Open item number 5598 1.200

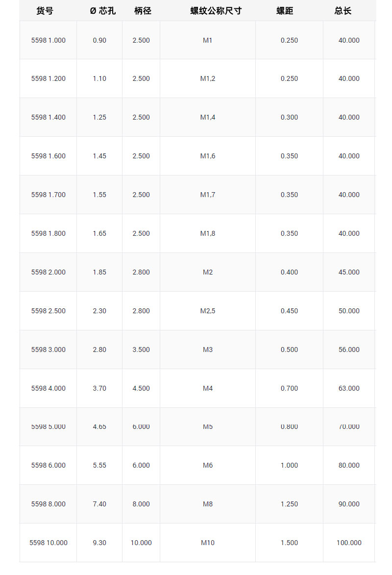48,78
